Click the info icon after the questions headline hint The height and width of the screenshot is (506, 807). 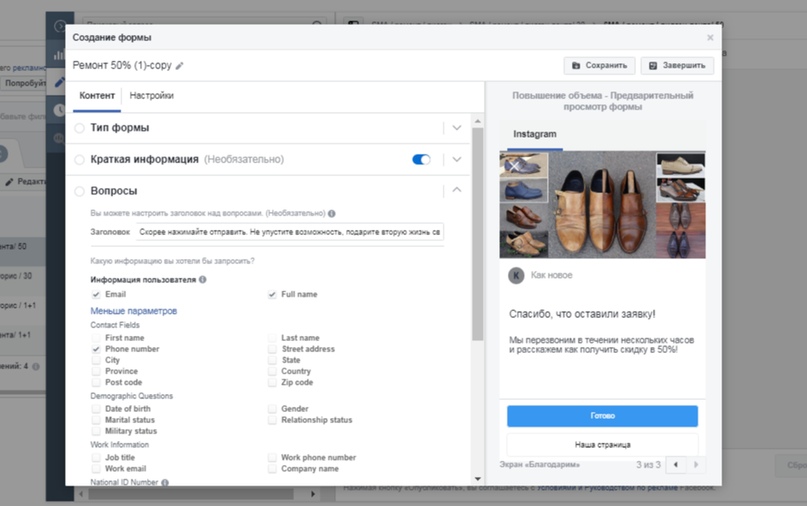pyautogui.click(x=332, y=213)
